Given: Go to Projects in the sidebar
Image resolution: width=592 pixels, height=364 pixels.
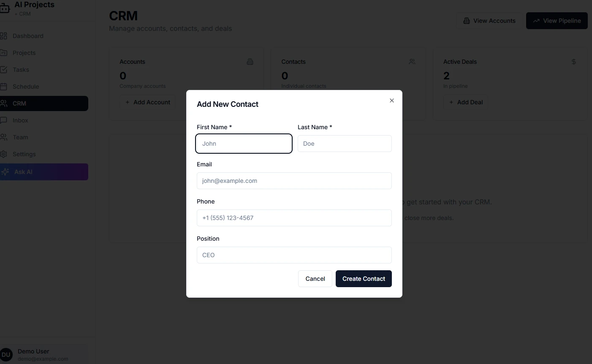Looking at the screenshot, I should (x=24, y=53).
